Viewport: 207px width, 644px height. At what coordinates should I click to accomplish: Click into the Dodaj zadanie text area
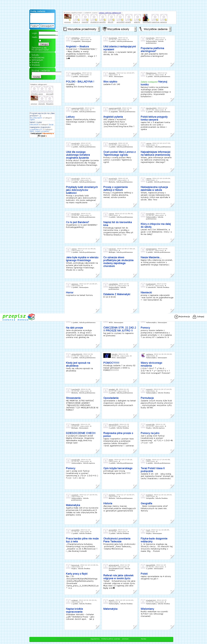42,18
